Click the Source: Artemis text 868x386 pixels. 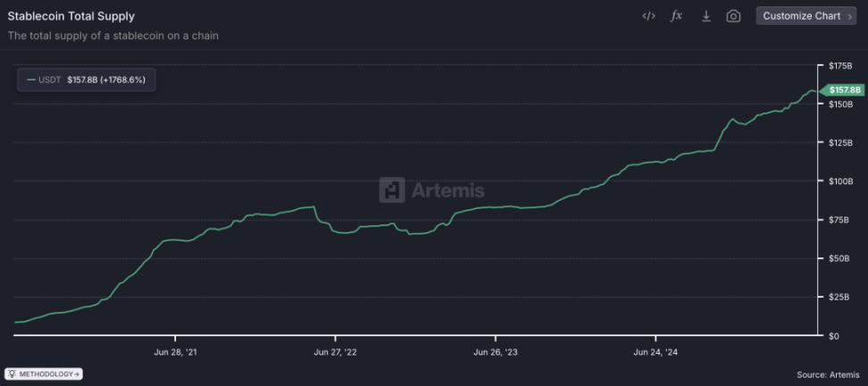tap(828, 374)
